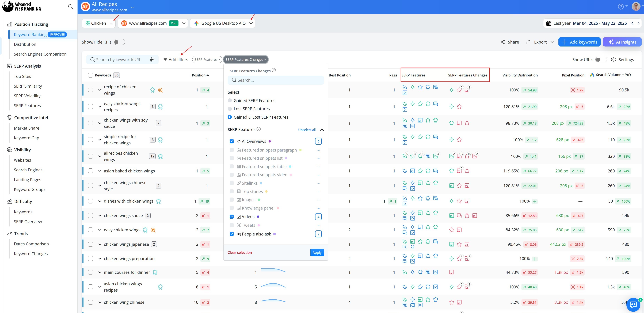This screenshot has width=644, height=313.
Task: Open the SERP Features filter dropdown
Action: (x=207, y=59)
